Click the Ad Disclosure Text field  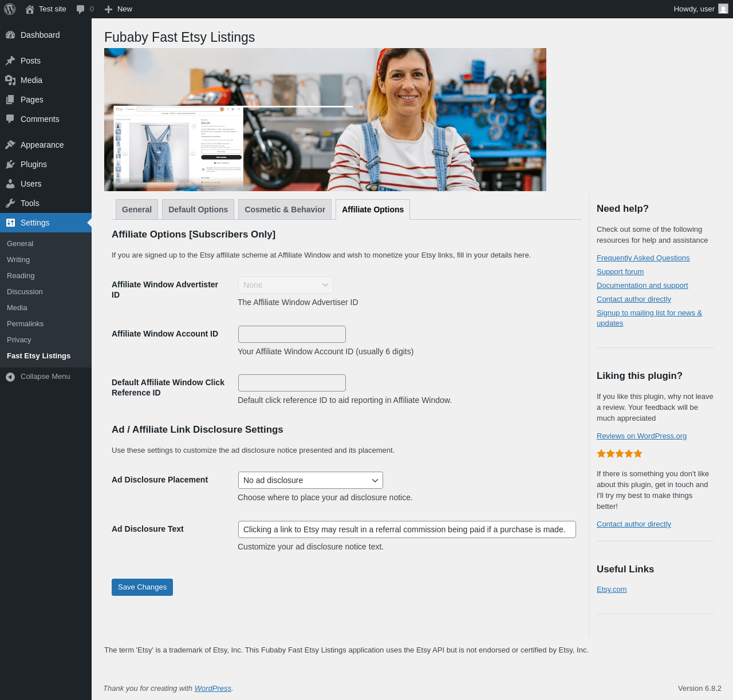[407, 529]
